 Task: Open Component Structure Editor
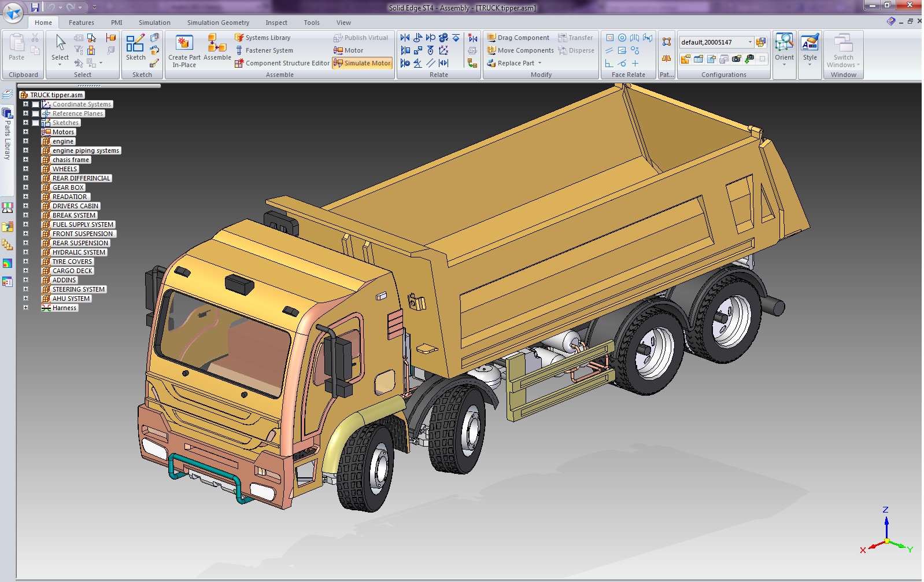point(282,63)
